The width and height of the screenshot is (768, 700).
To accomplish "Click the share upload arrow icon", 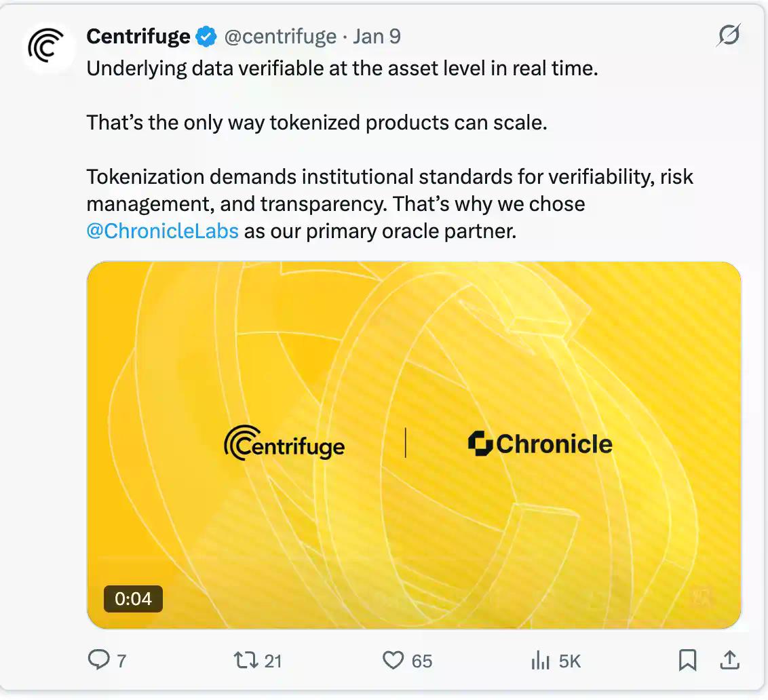I will coord(729,660).
